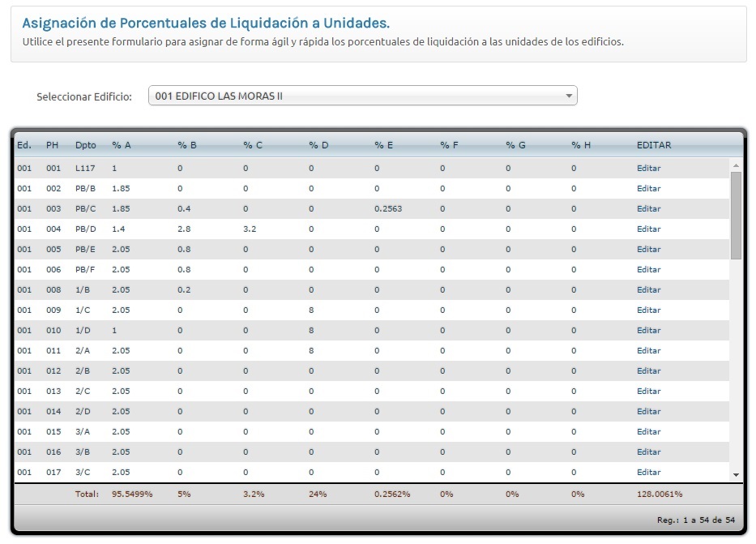The image size is (756, 544).
Task: Click the PB/E % B value 0.8
Action: point(184,250)
